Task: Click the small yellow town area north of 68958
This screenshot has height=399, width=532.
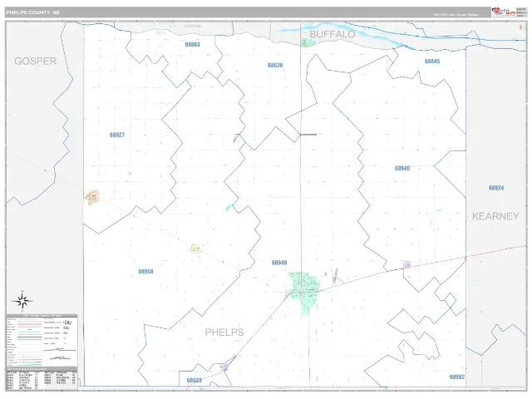Action: tap(195, 249)
